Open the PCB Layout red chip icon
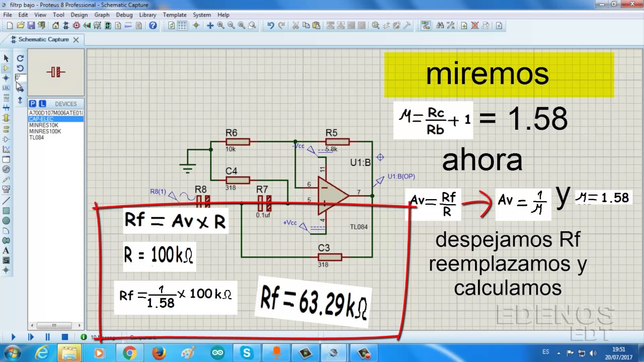 pyautogui.click(x=76, y=25)
